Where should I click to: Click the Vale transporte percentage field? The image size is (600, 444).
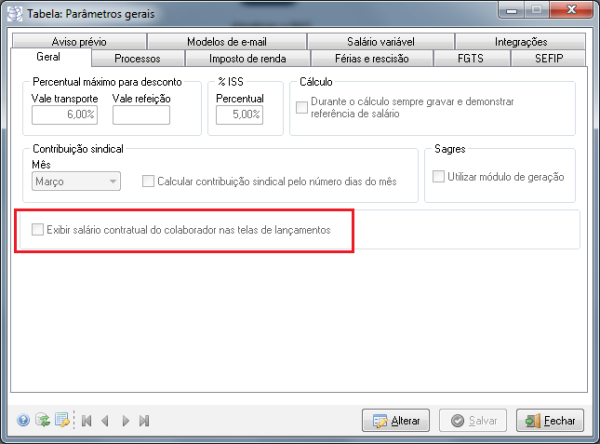click(66, 115)
